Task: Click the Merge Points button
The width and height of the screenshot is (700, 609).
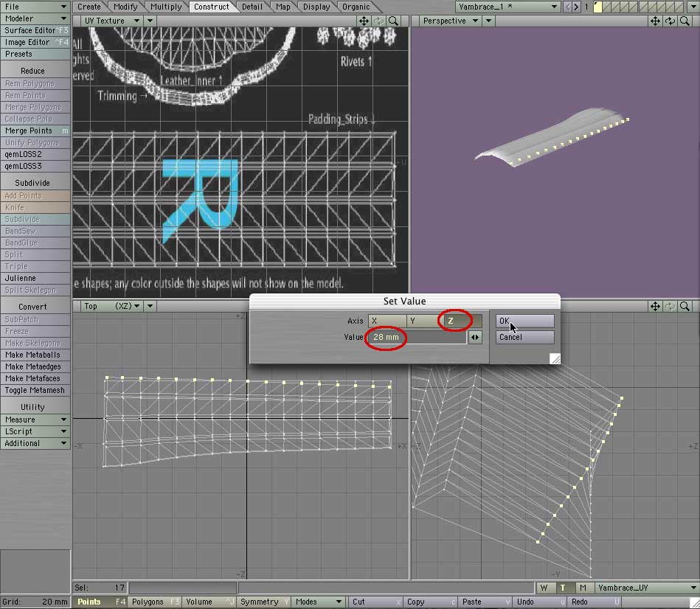Action: click(35, 130)
